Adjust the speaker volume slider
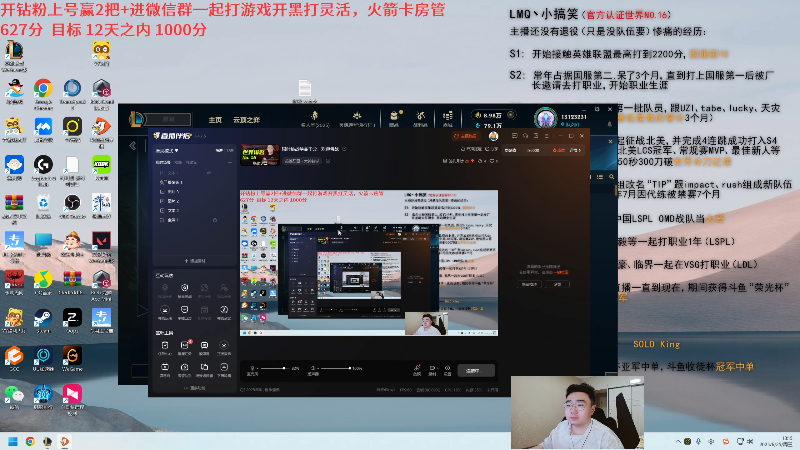 point(337,368)
